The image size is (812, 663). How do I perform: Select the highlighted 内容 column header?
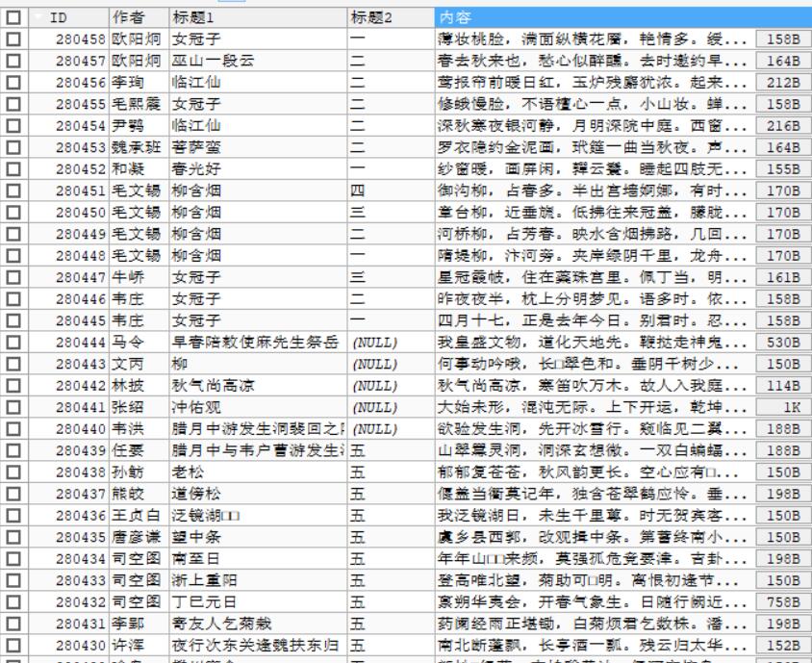tap(623, 17)
